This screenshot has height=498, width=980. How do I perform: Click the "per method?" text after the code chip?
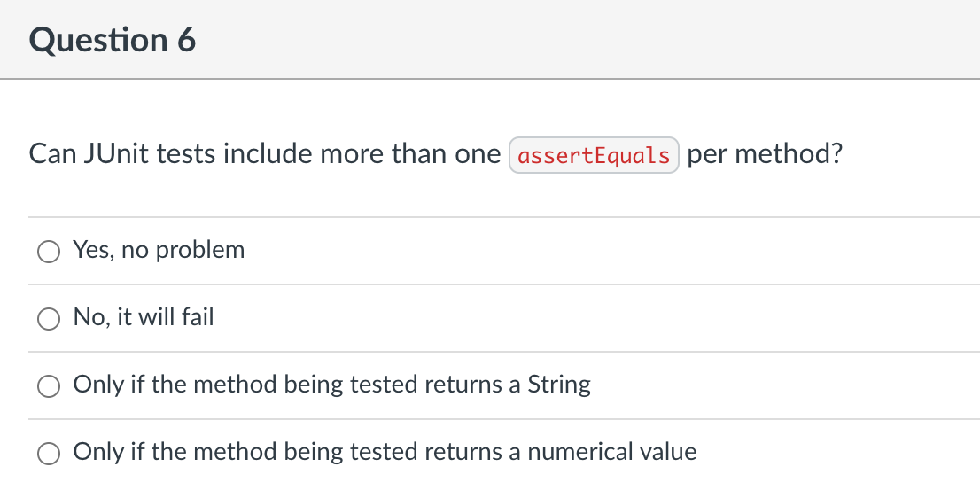[764, 154]
